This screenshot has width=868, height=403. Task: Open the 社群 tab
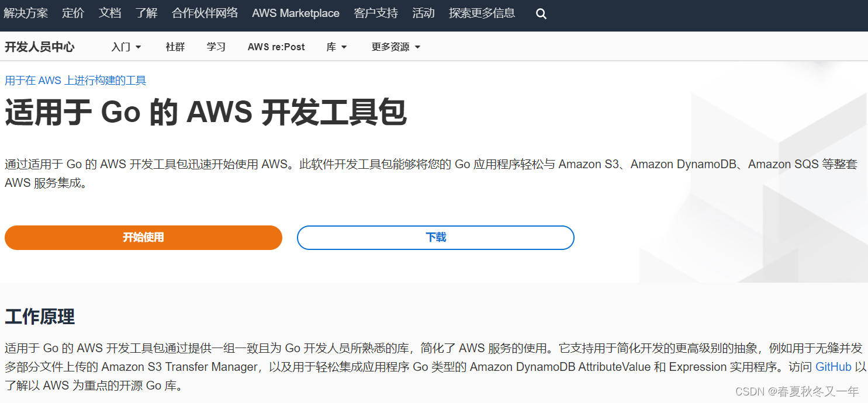click(175, 47)
